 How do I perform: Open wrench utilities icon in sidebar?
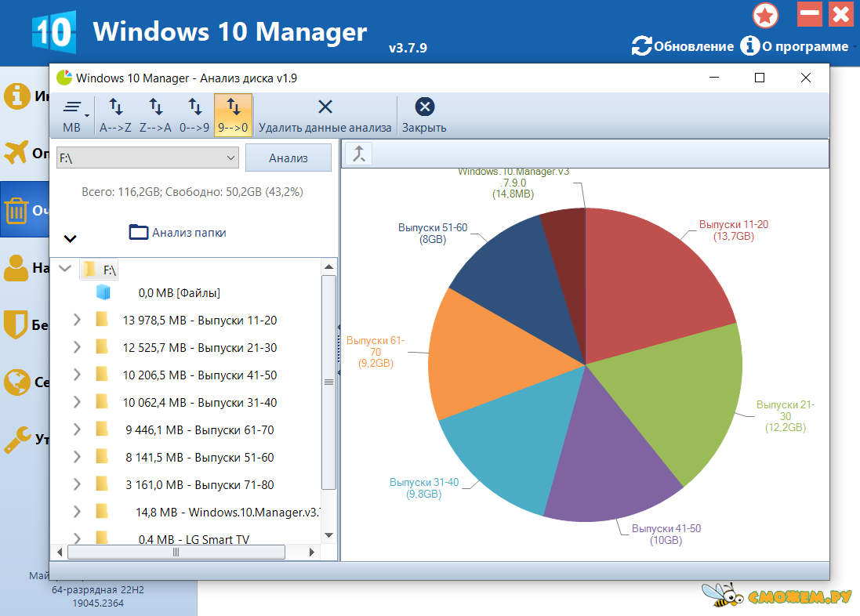(17, 440)
